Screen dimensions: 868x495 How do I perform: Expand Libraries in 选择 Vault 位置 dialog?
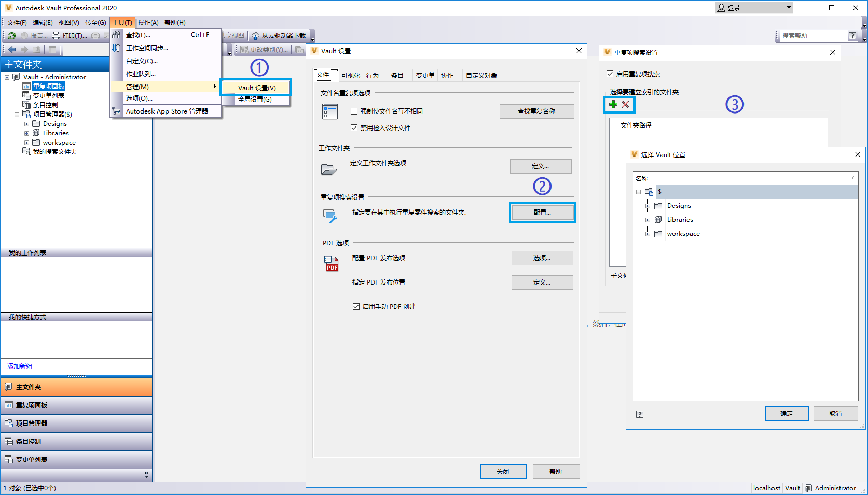click(648, 220)
